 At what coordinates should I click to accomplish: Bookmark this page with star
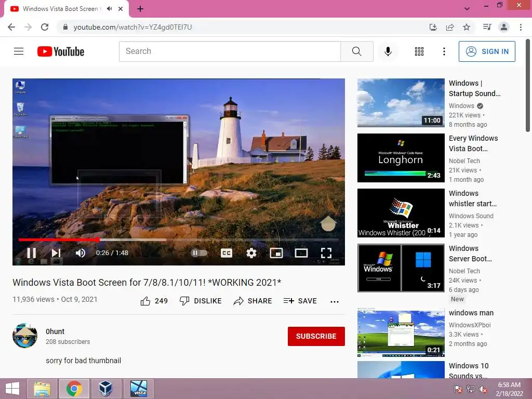(467, 27)
